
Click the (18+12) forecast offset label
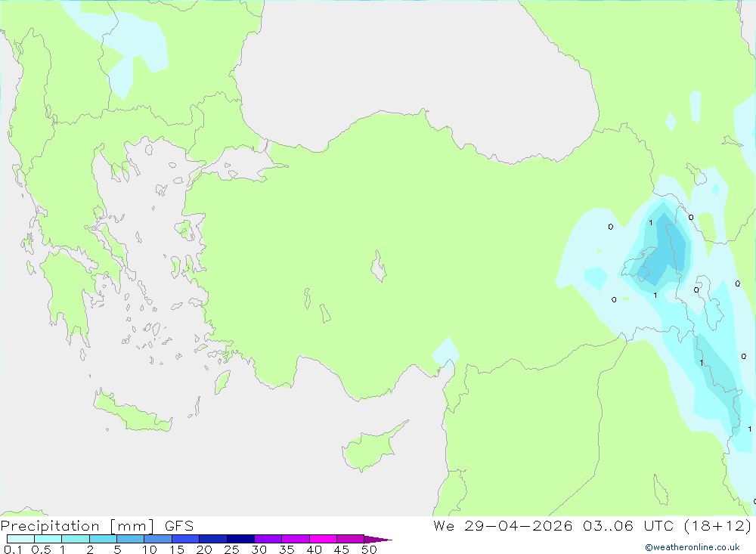[717, 525]
